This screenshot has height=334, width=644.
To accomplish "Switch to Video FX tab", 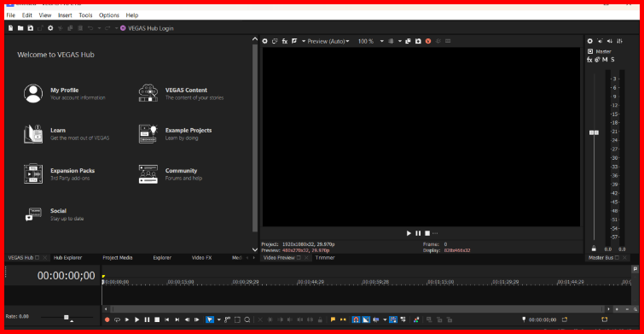I will pyautogui.click(x=201, y=258).
